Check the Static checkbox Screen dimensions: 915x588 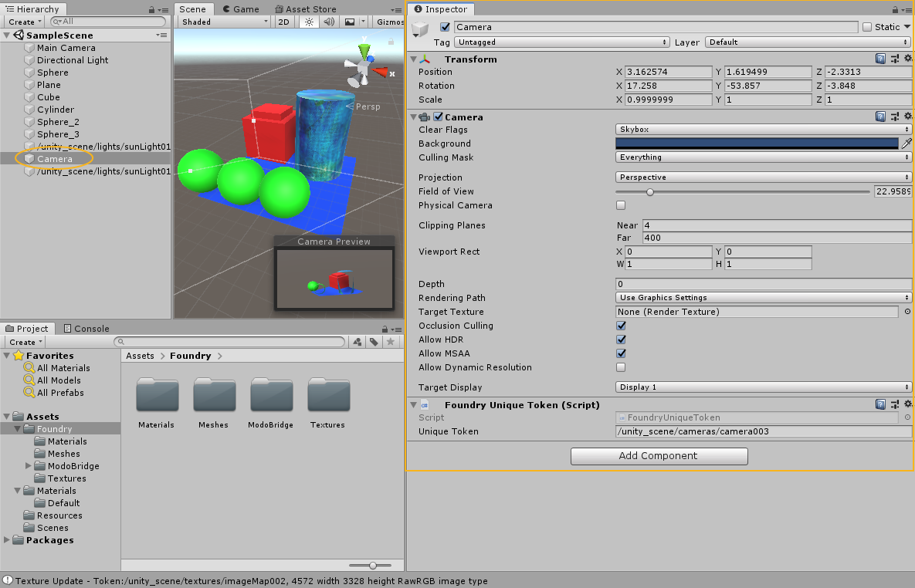coord(867,27)
